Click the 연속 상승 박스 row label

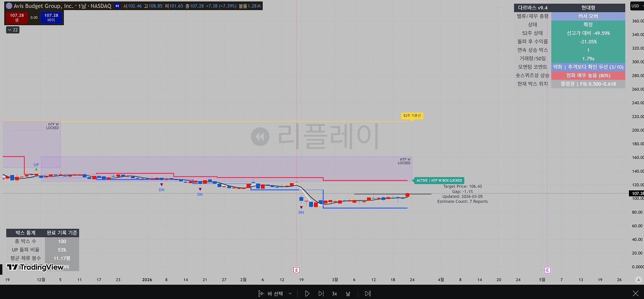coord(532,50)
